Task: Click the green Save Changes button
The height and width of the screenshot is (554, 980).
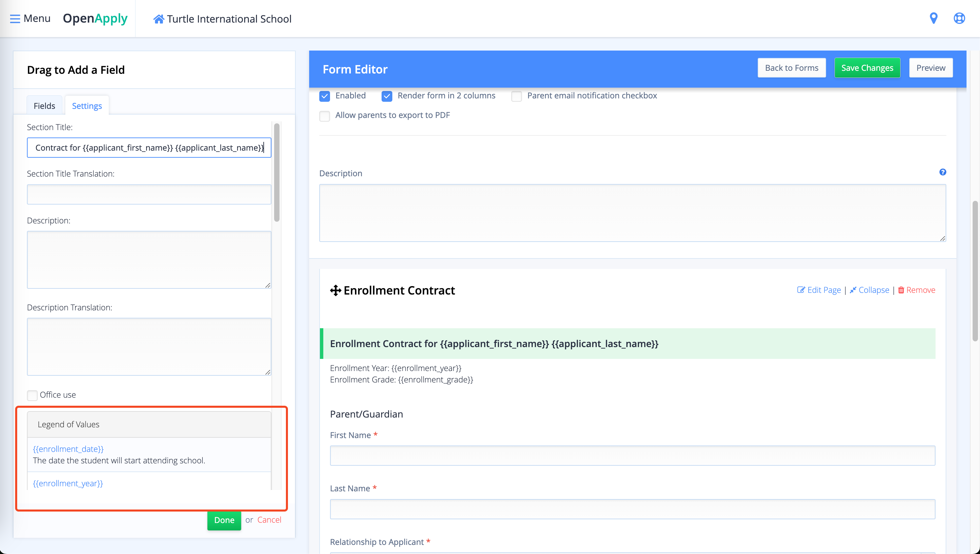Action: pyautogui.click(x=867, y=68)
